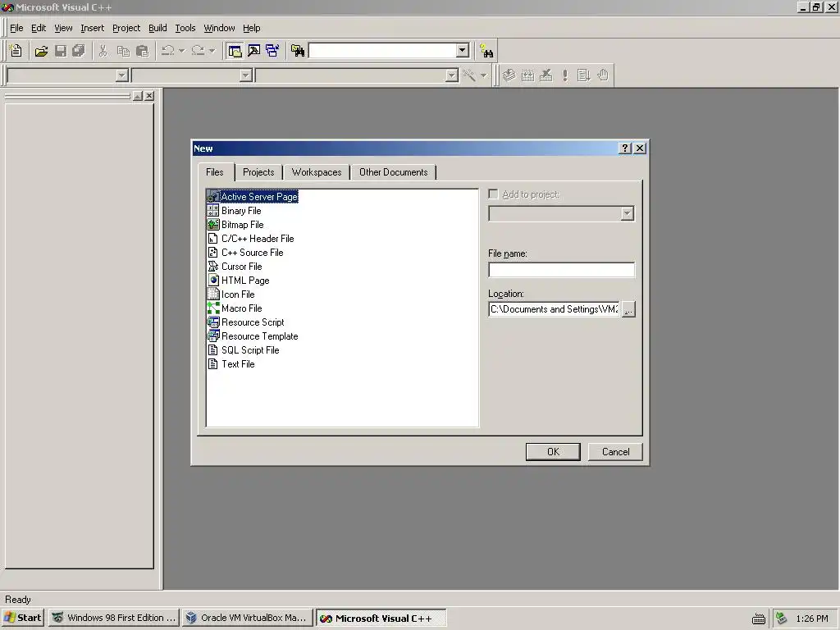This screenshot has height=630, width=840.
Task: Click the Find in Files icon
Action: (x=297, y=51)
